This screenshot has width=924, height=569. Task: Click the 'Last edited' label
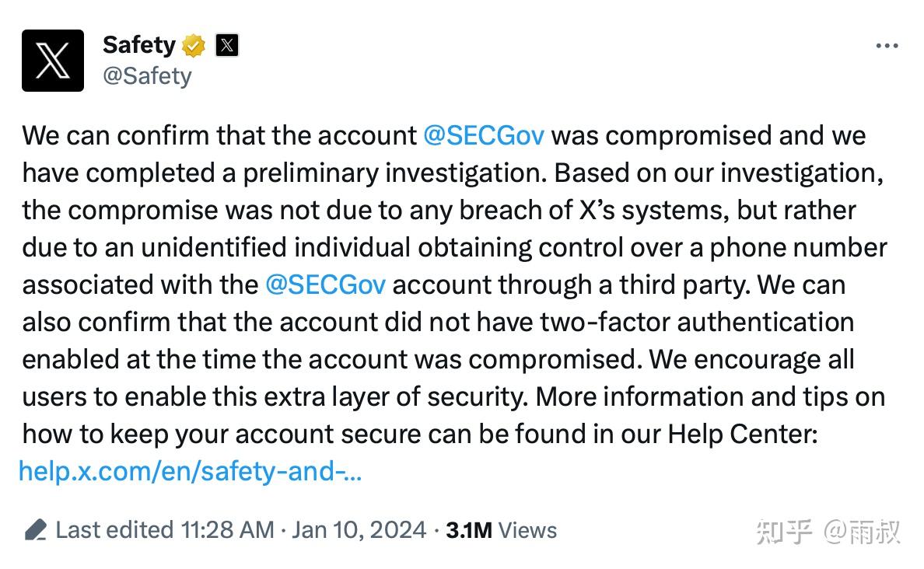pos(115,530)
